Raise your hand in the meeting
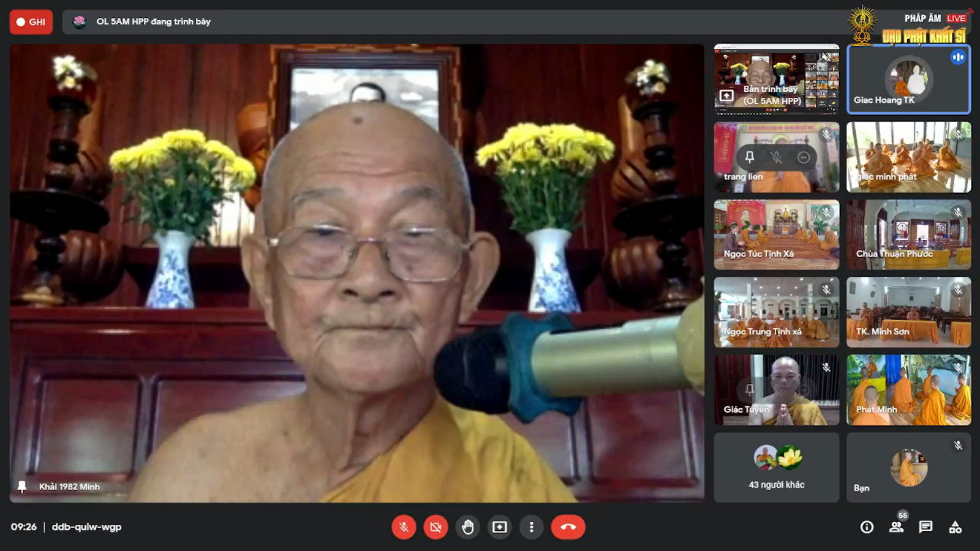Image resolution: width=980 pixels, height=551 pixels. coord(468,527)
